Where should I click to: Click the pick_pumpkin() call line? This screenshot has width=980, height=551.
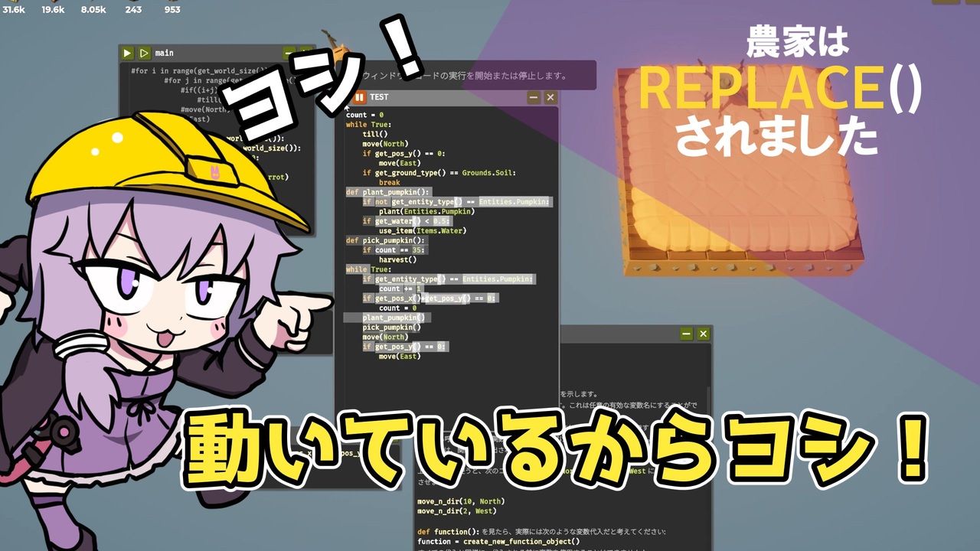pos(390,328)
